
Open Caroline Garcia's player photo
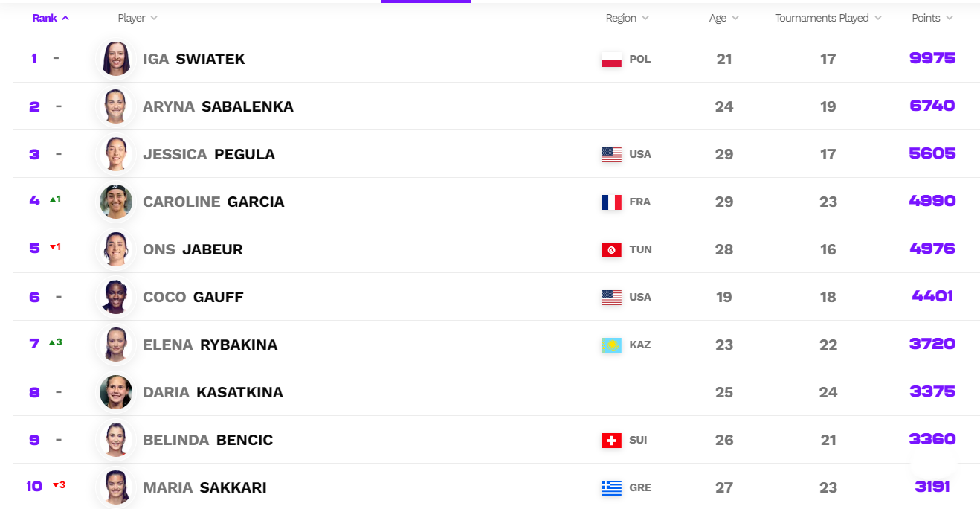click(116, 202)
